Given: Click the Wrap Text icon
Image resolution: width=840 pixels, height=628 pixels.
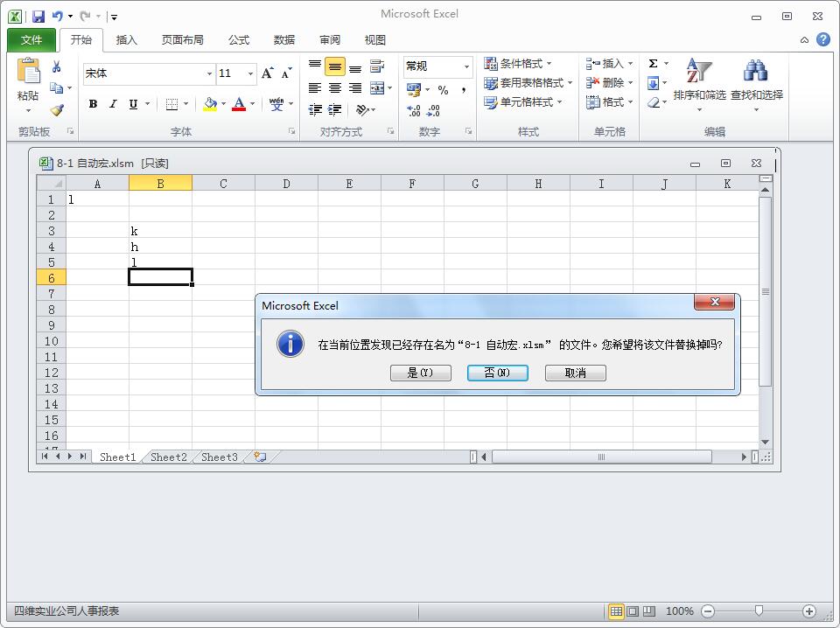Looking at the screenshot, I should point(377,66).
